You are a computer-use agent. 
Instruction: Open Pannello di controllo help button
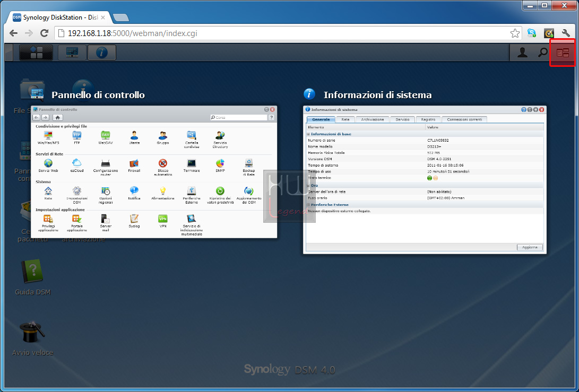click(x=271, y=117)
